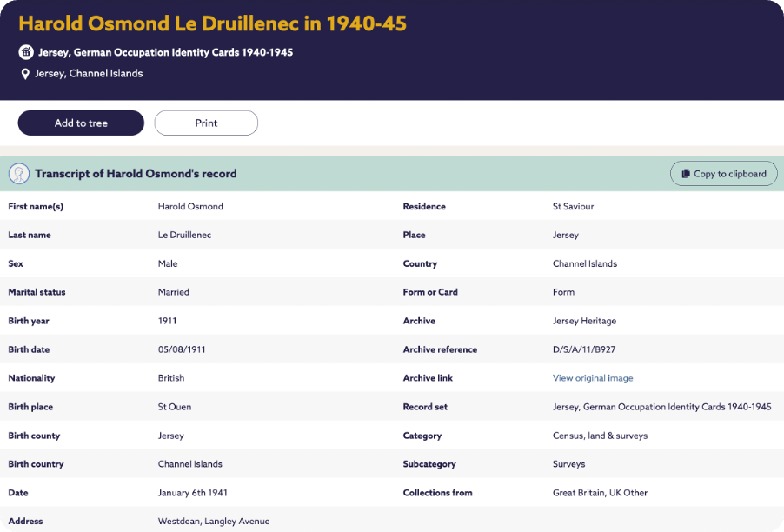Select the Date value 'January 6th 1941'

(192, 493)
